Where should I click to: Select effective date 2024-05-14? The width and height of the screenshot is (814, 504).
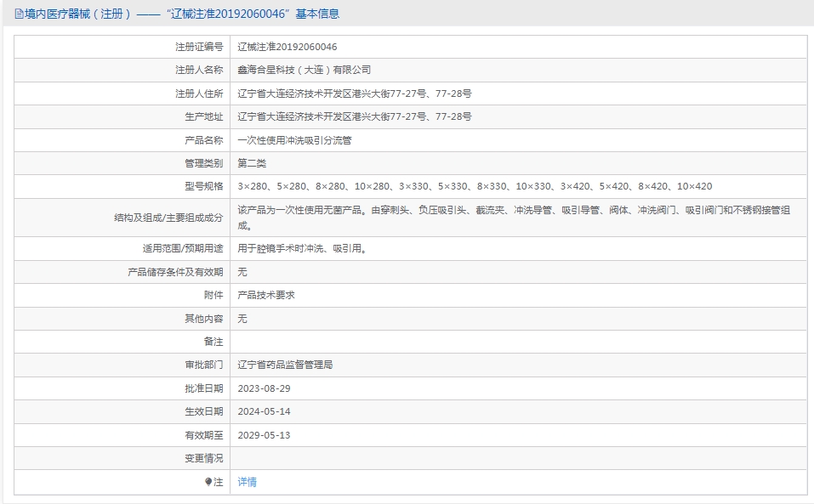point(265,411)
